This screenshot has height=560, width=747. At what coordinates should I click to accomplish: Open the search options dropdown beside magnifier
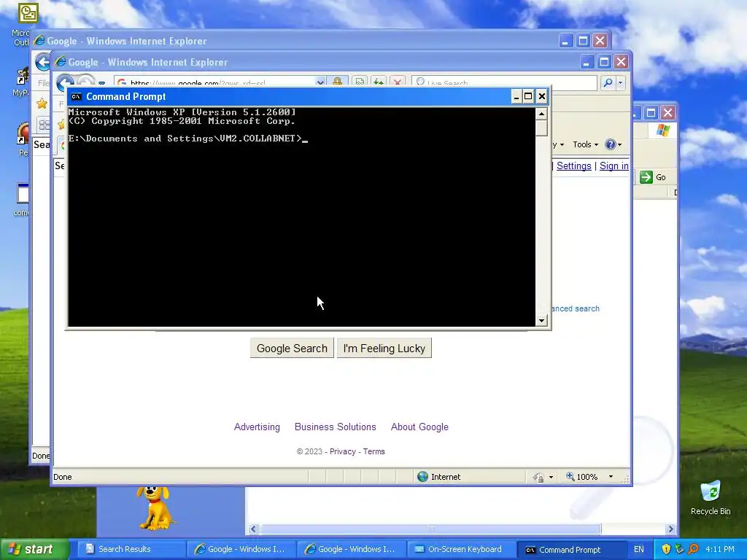point(620,83)
